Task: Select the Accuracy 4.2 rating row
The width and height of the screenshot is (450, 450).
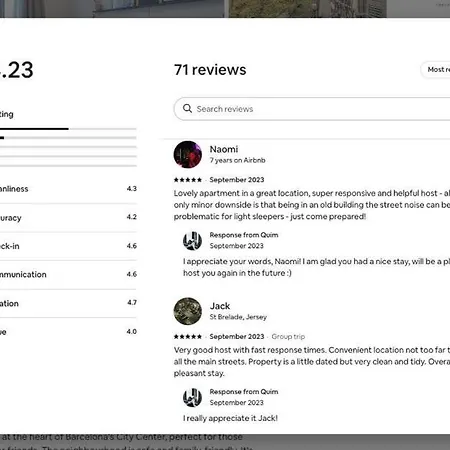Action: pyautogui.click(x=68, y=217)
